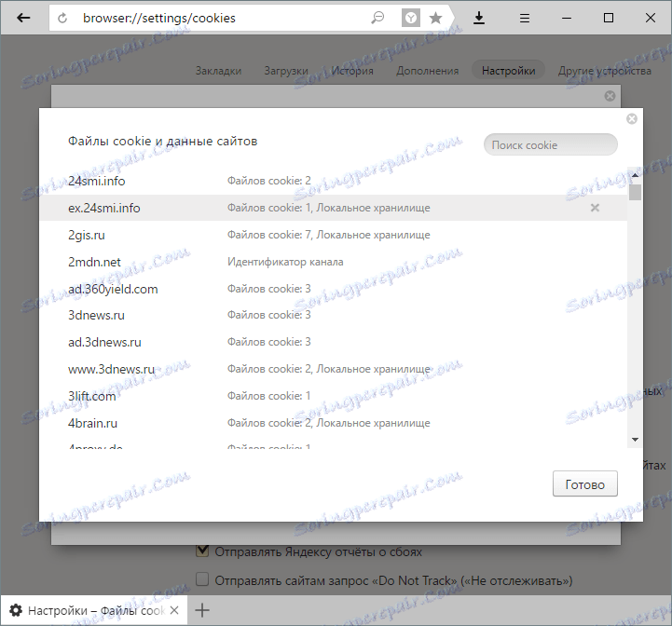Viewport: 672px width, 626px height.
Task: Open the Дополнения tab
Action: click(x=427, y=71)
